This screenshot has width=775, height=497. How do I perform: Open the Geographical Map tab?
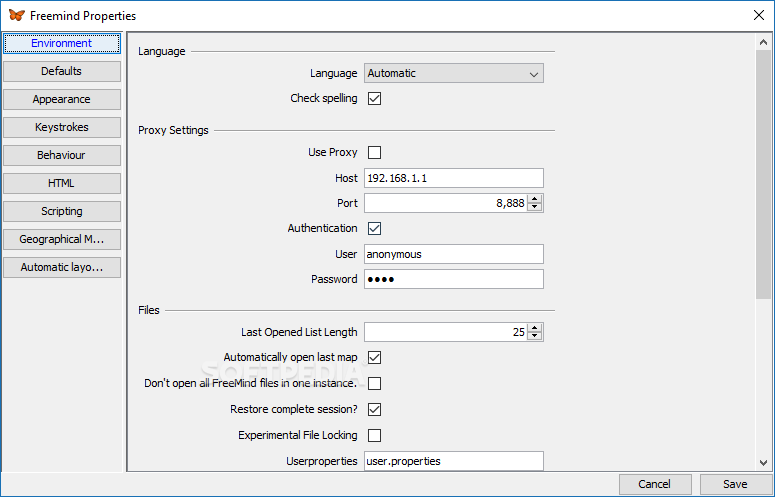click(x=62, y=239)
